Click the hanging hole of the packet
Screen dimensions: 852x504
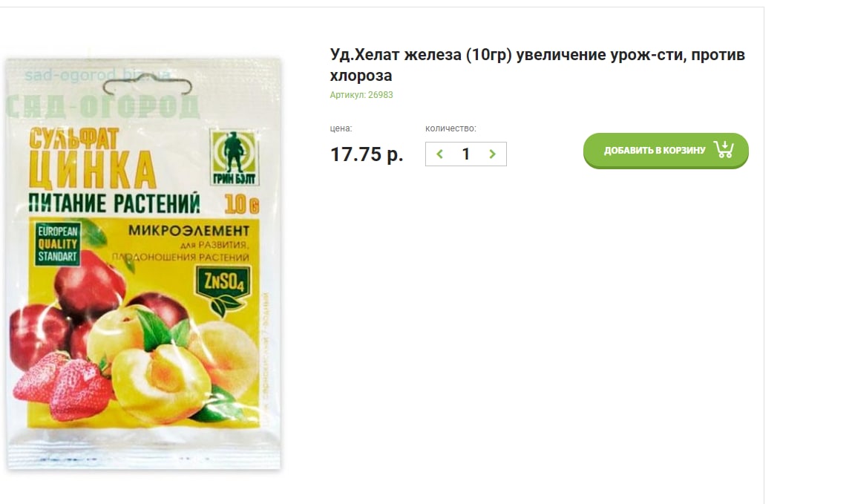[147, 85]
